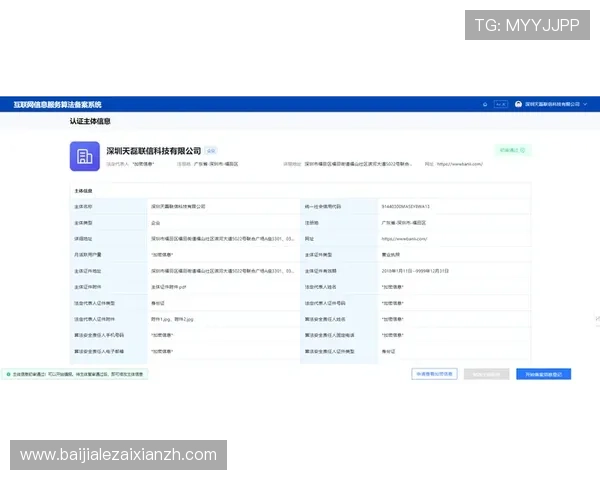Screen dimensions: 600x480
Task: Select the 主体证件类型 value 营业执照
Action: (x=390, y=255)
